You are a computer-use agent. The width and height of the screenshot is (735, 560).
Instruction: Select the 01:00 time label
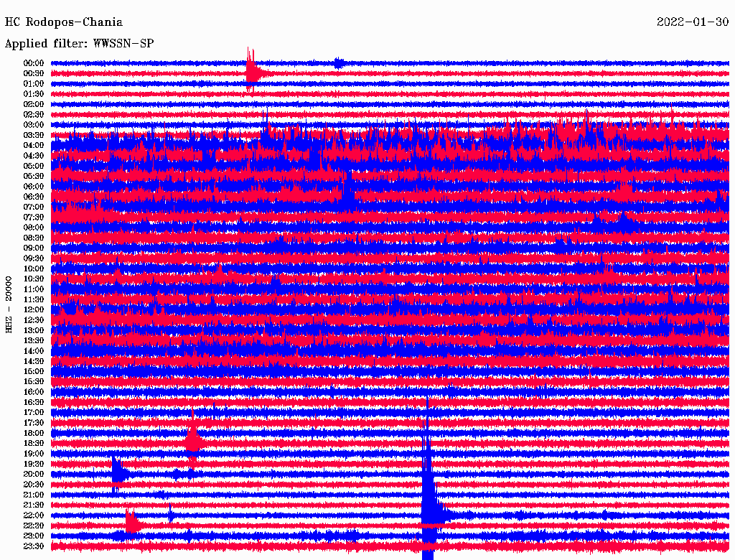[x=33, y=84]
